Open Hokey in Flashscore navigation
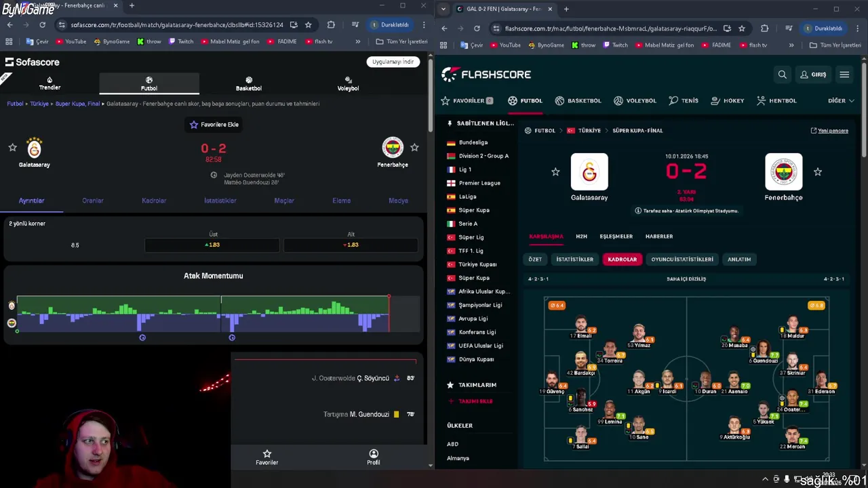This screenshot has width=868, height=488. click(727, 100)
